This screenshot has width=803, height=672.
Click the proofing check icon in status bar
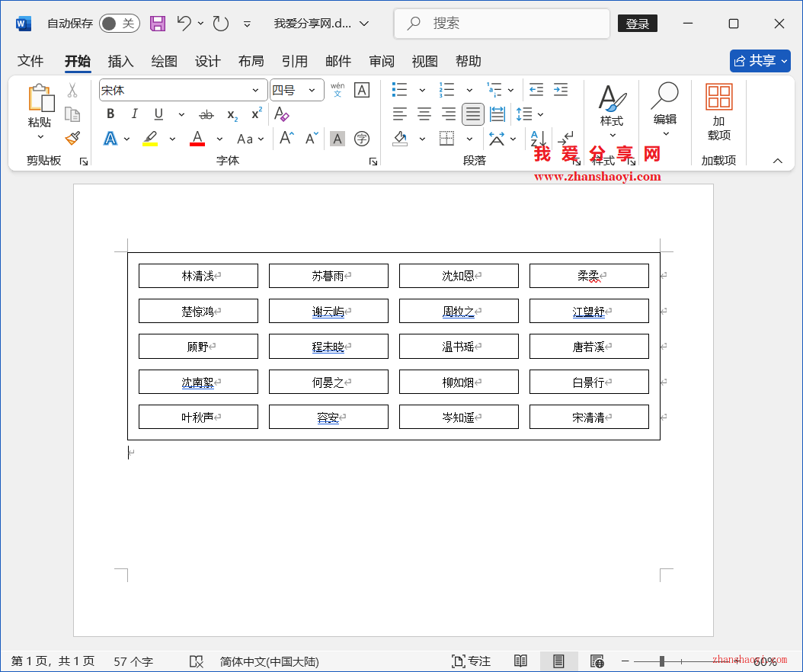[x=196, y=661]
